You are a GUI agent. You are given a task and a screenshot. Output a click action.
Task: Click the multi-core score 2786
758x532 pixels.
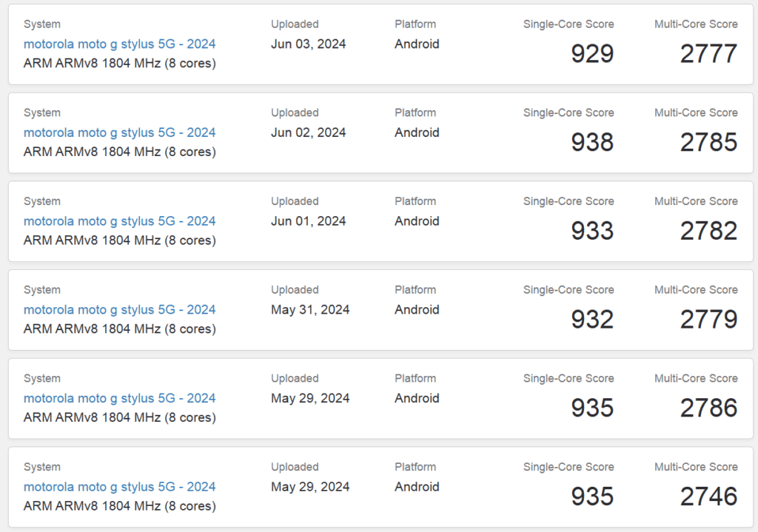click(x=708, y=408)
